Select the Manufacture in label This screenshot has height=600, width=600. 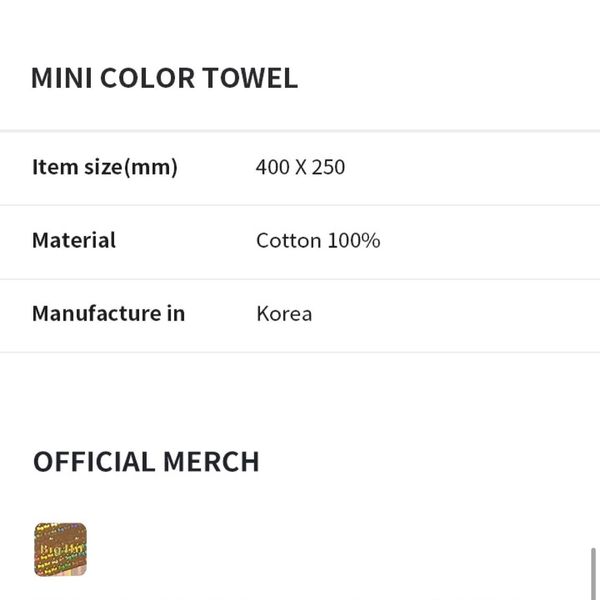click(x=108, y=313)
